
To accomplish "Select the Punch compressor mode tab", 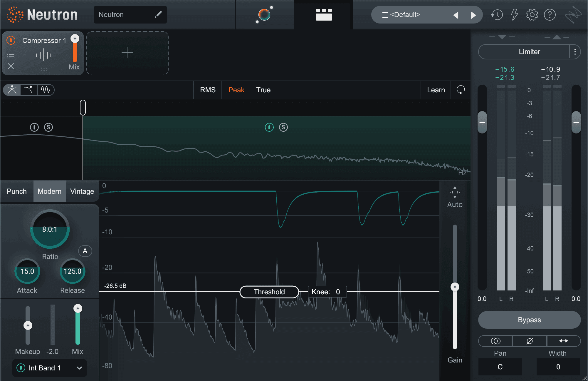I will pyautogui.click(x=17, y=191).
